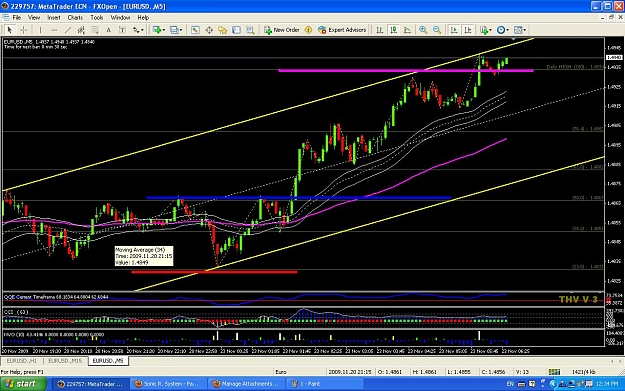Screen dimensions: 625x391
Task: Open the profiles dropdown
Action: pos(176,30)
